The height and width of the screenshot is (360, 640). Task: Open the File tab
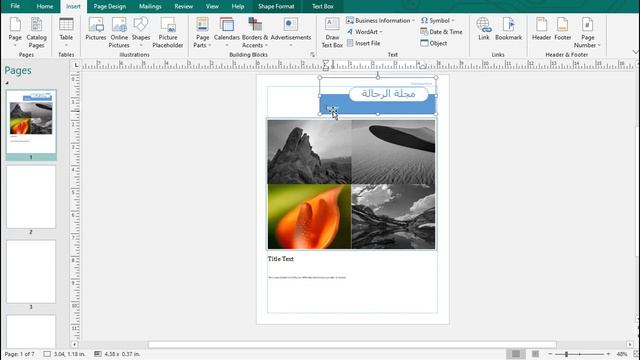[15, 6]
